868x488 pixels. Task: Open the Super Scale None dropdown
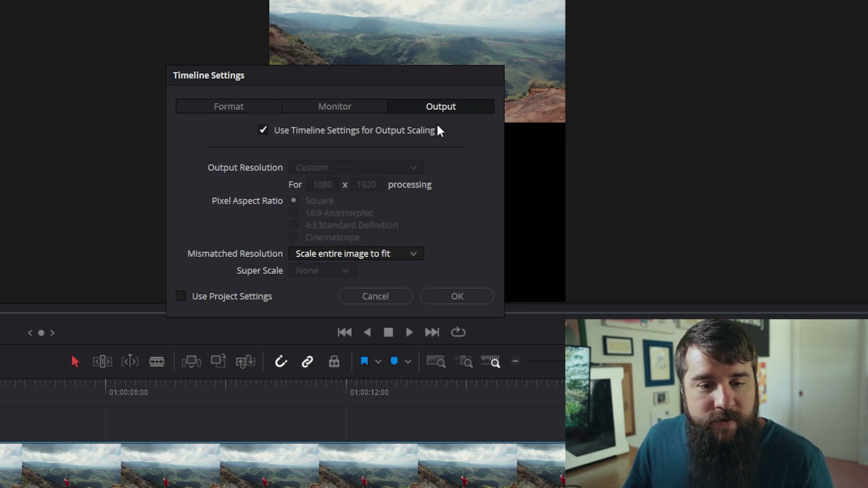[x=322, y=270]
